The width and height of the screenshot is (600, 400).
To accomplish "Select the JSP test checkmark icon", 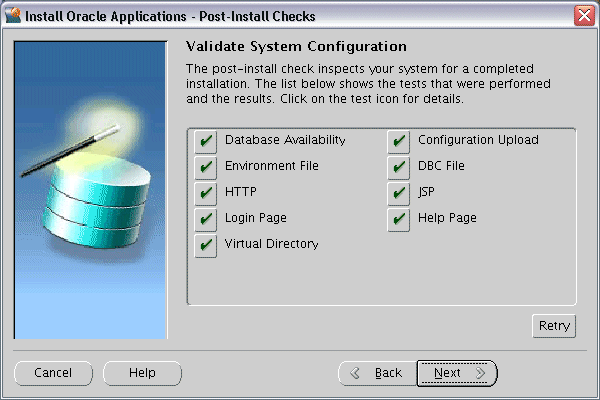I will pyautogui.click(x=398, y=193).
